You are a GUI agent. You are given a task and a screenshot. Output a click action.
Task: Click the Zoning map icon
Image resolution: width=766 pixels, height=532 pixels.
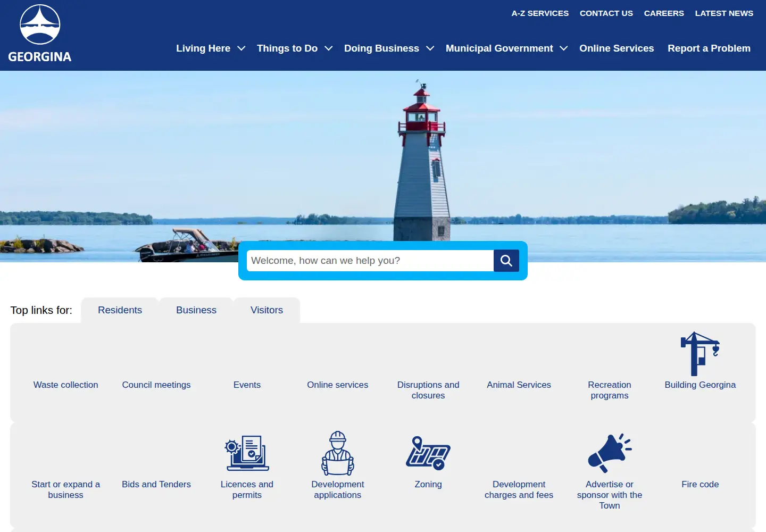pyautogui.click(x=428, y=453)
